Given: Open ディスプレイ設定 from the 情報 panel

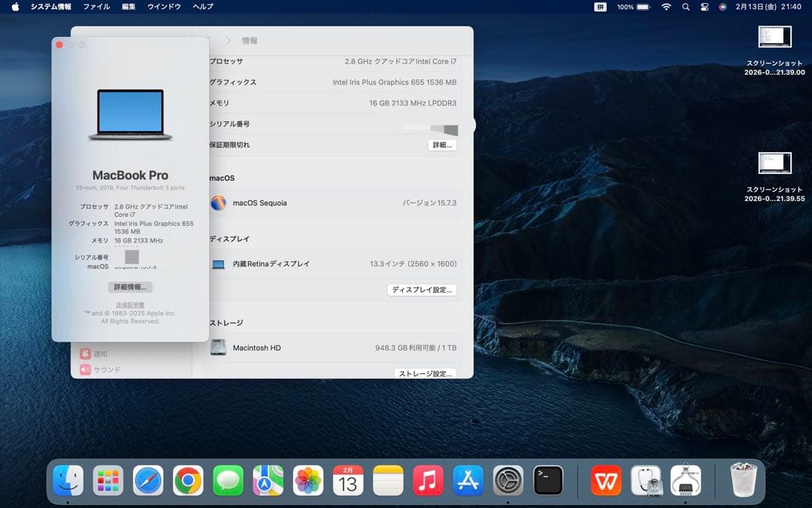Looking at the screenshot, I should pos(422,290).
